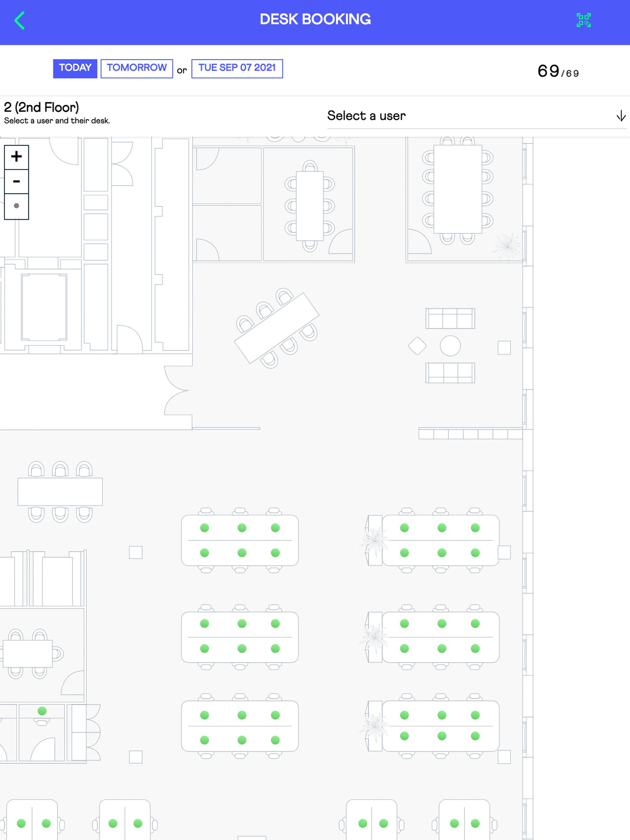Tap the green back arrow
Screen dimensions: 630x840
tap(19, 21)
